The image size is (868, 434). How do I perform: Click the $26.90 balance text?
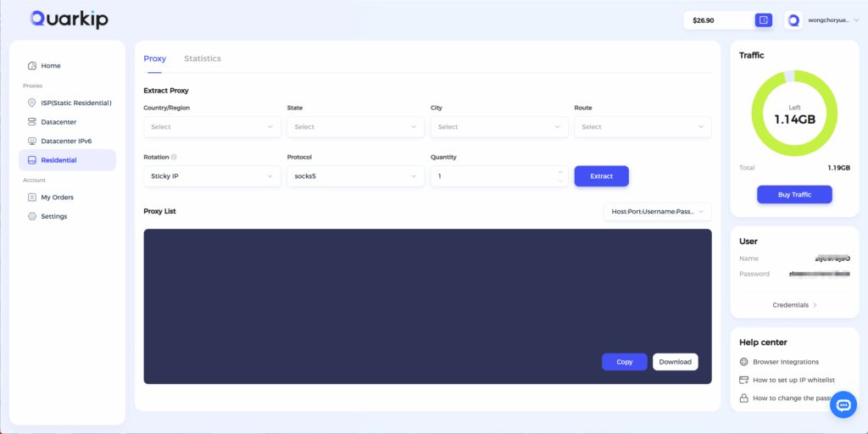(703, 20)
